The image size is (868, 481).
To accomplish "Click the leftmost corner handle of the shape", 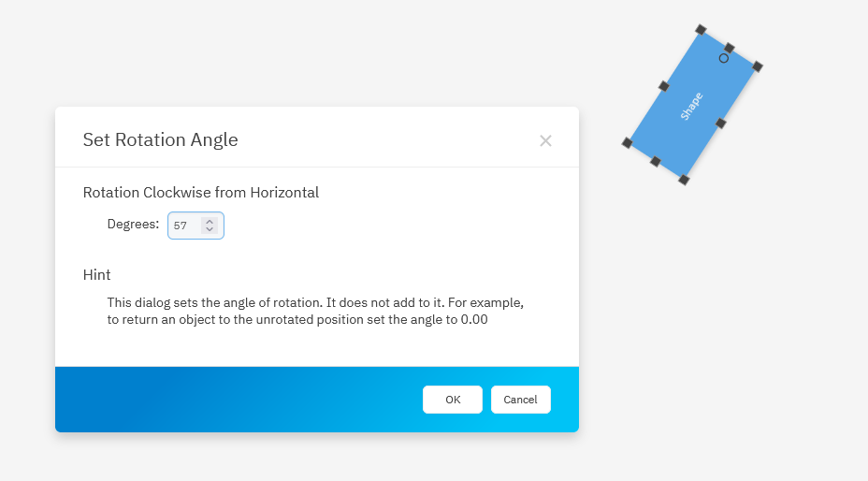I will pyautogui.click(x=627, y=143).
